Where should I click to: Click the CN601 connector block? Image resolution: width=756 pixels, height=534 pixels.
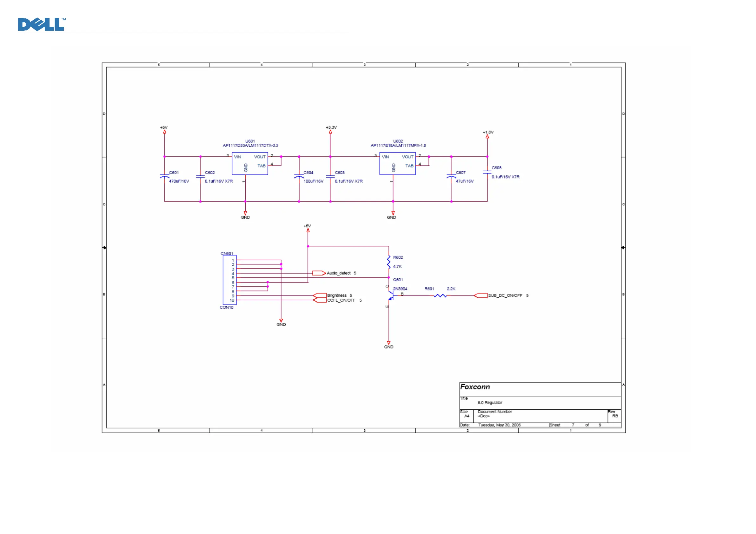[229, 280]
